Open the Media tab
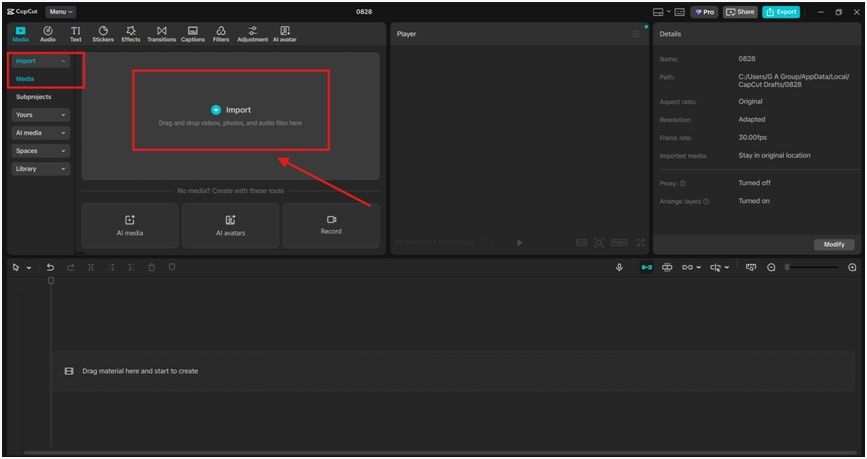Image resolution: width=867 pixels, height=459 pixels. click(20, 34)
